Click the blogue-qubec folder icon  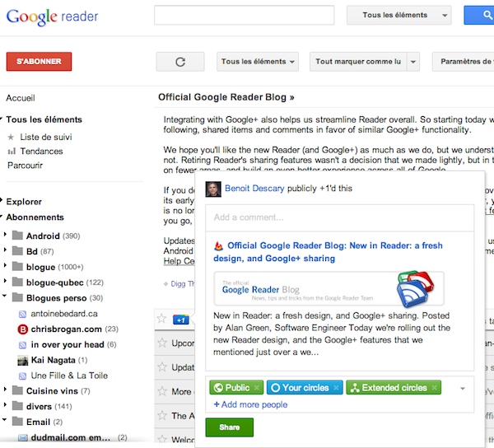click(17, 282)
